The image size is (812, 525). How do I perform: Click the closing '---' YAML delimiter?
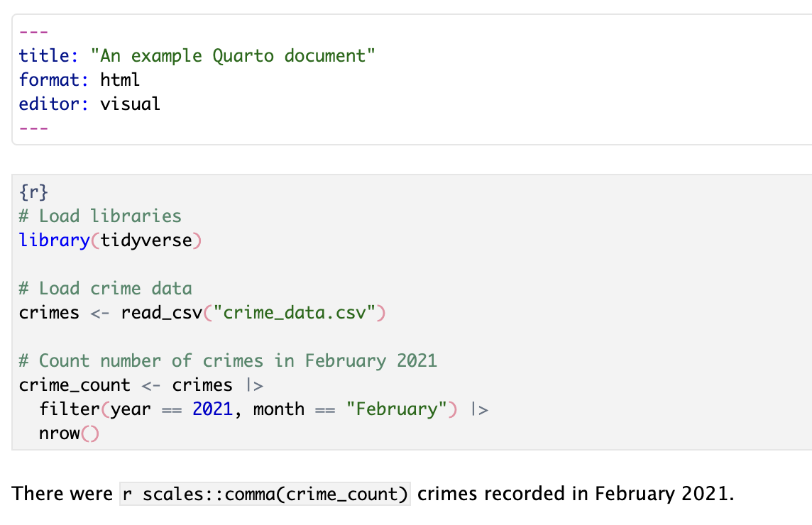tap(33, 128)
